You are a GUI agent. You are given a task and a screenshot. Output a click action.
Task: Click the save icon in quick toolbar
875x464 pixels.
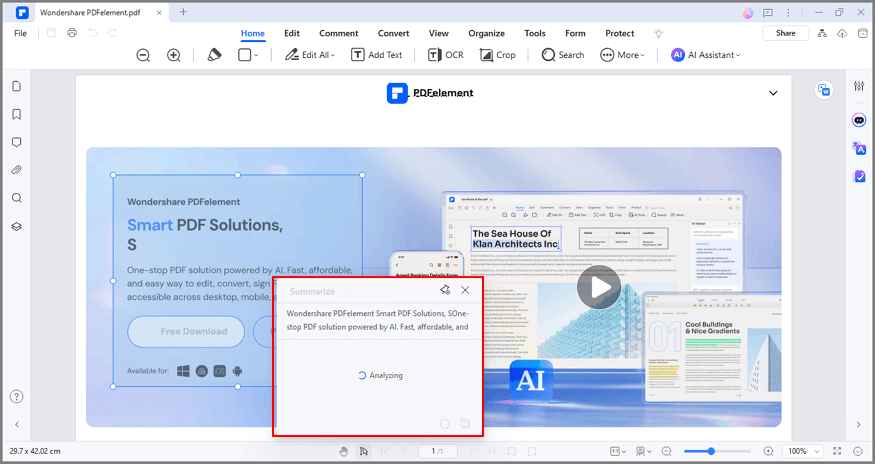point(51,33)
